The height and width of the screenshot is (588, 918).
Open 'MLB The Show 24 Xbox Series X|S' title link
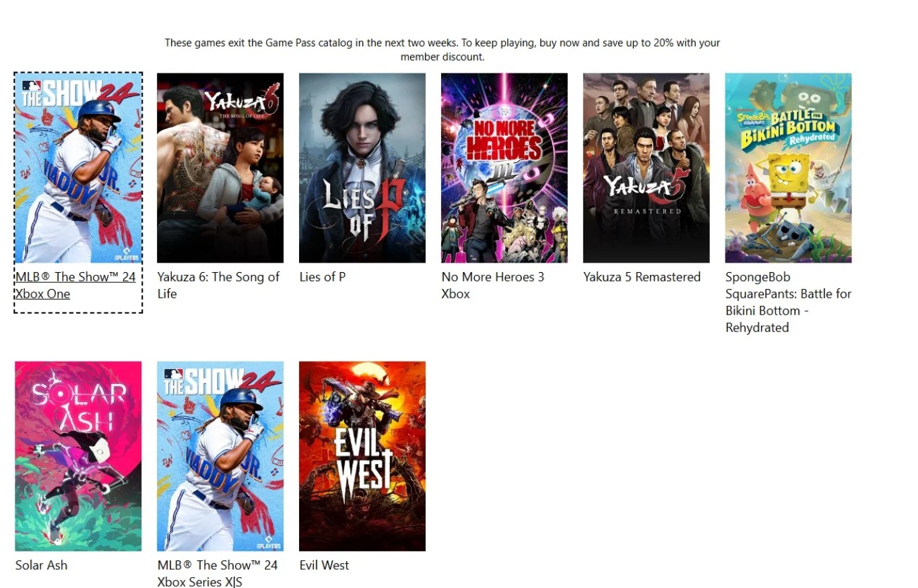pyautogui.click(x=218, y=573)
